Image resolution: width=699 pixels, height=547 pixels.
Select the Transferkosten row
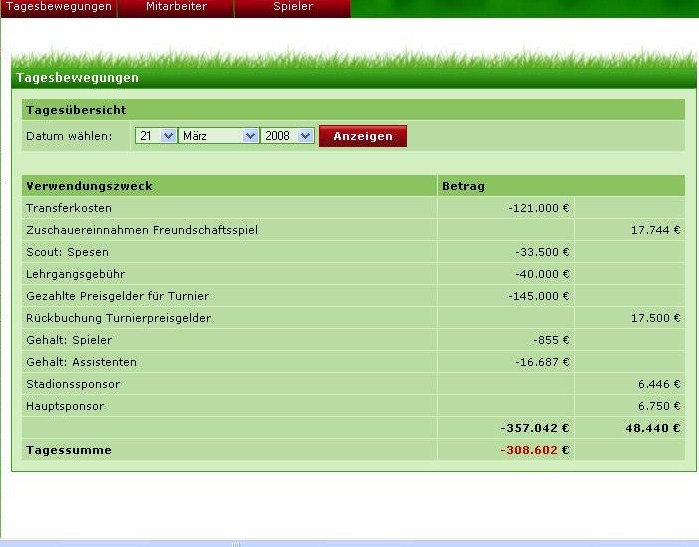[69, 208]
